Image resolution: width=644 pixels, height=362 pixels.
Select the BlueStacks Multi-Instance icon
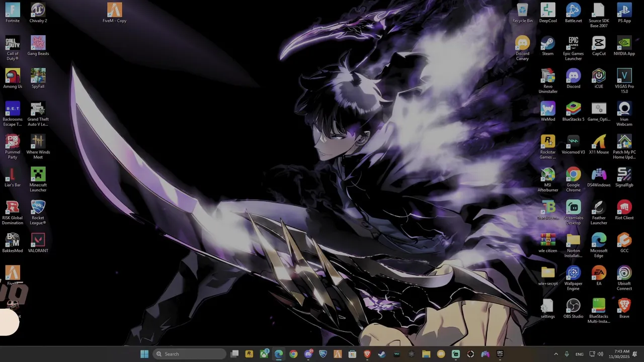(x=599, y=311)
